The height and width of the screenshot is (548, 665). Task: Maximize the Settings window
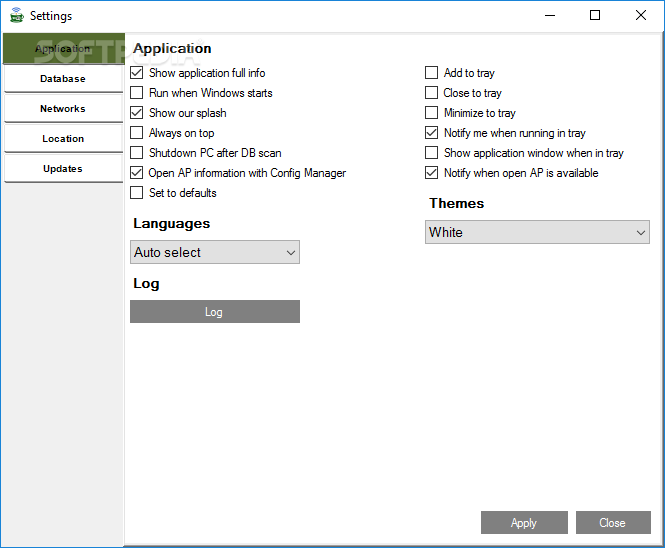pyautogui.click(x=595, y=16)
